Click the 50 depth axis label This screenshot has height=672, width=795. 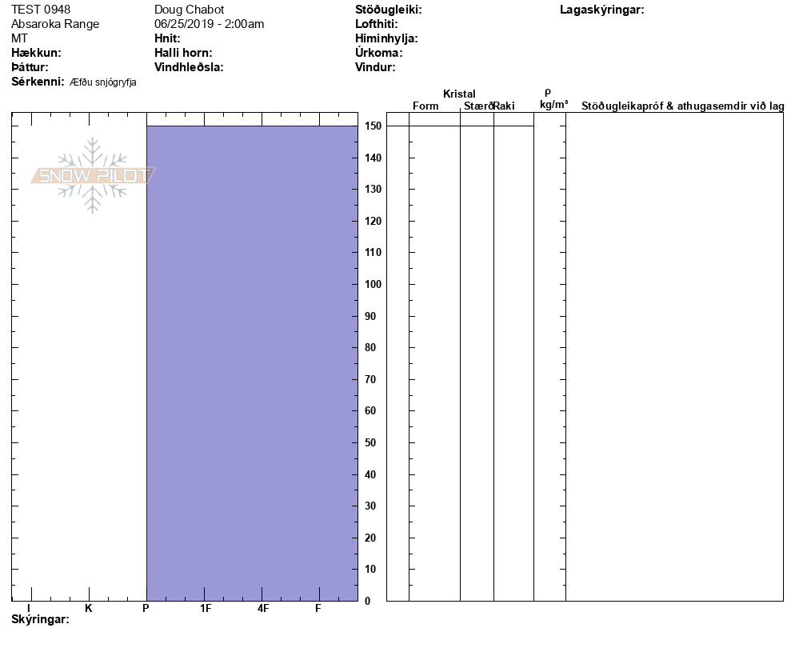(x=370, y=442)
